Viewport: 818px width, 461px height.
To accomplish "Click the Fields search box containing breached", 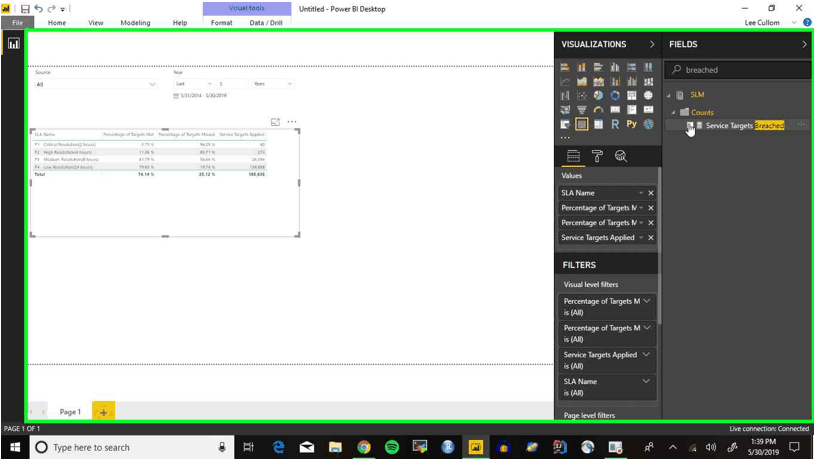I will (x=738, y=69).
